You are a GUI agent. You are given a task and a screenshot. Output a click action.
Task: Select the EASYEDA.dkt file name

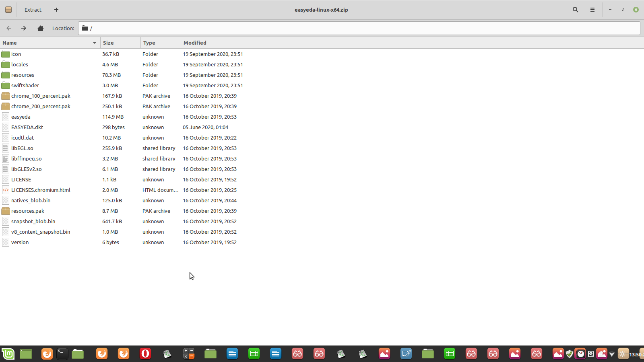pyautogui.click(x=27, y=127)
